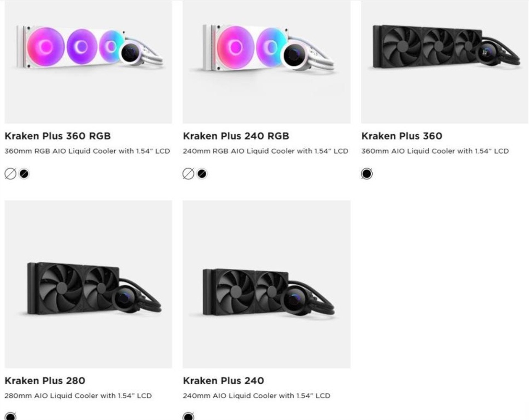The width and height of the screenshot is (529, 420).
Task: Select black color for Kraken Plus 360 RGB
Action: [x=24, y=173]
